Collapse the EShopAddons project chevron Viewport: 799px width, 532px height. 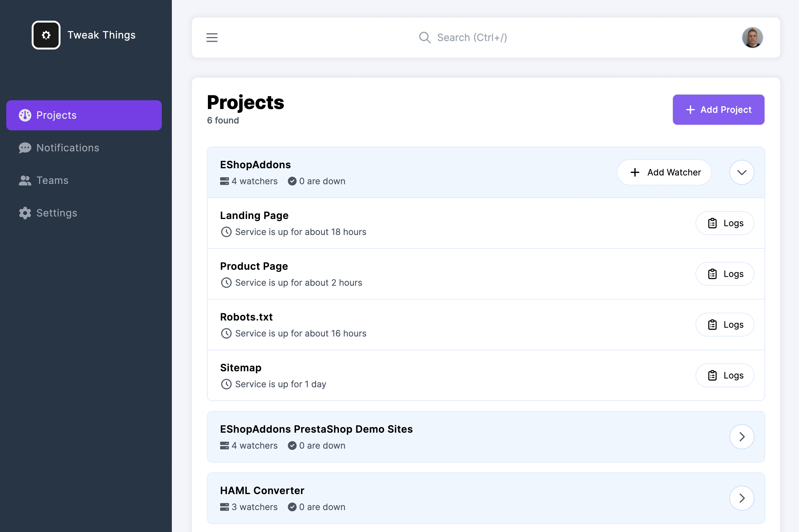coord(742,172)
